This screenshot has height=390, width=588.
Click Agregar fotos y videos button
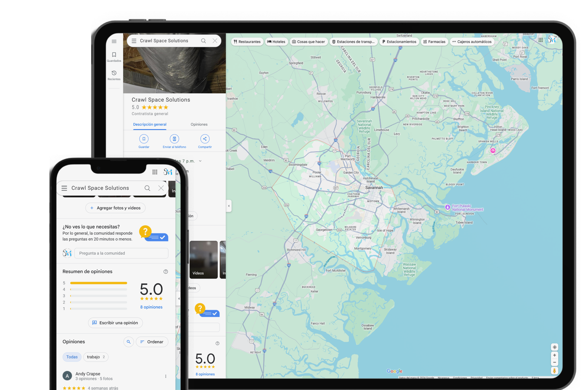(115, 208)
